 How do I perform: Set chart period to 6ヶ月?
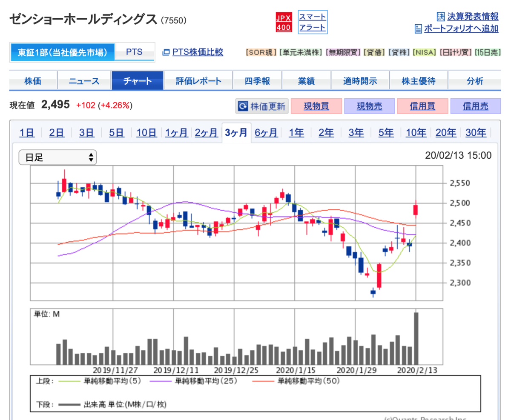pos(266,133)
